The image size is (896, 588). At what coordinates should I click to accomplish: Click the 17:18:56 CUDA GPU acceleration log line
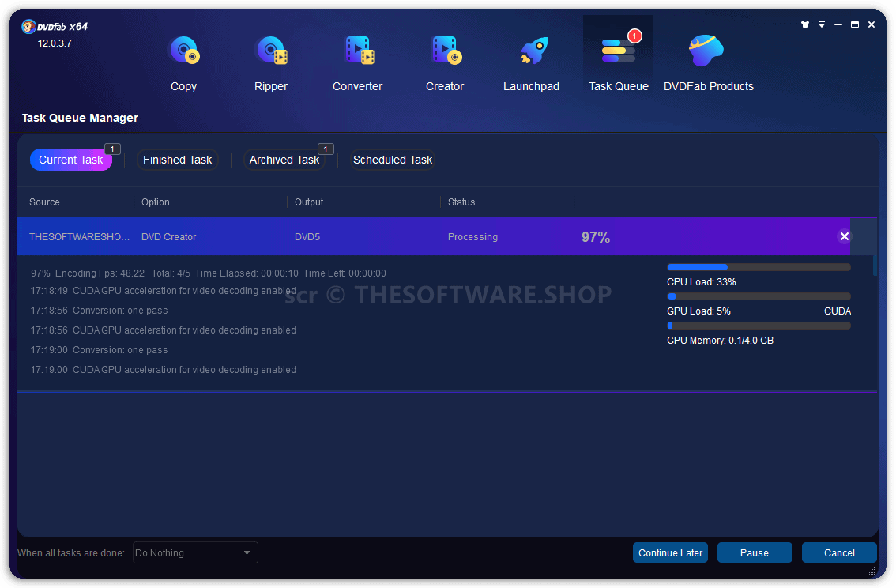coord(164,330)
